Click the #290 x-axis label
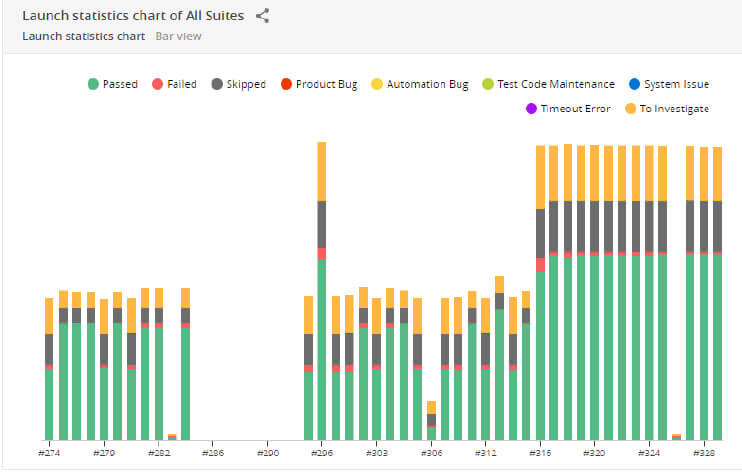 (267, 452)
